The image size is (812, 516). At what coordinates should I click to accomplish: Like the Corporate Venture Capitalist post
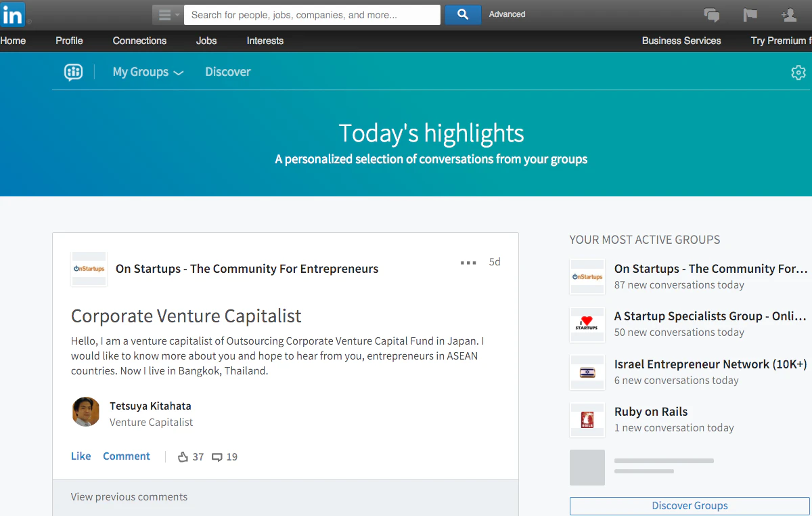point(81,456)
